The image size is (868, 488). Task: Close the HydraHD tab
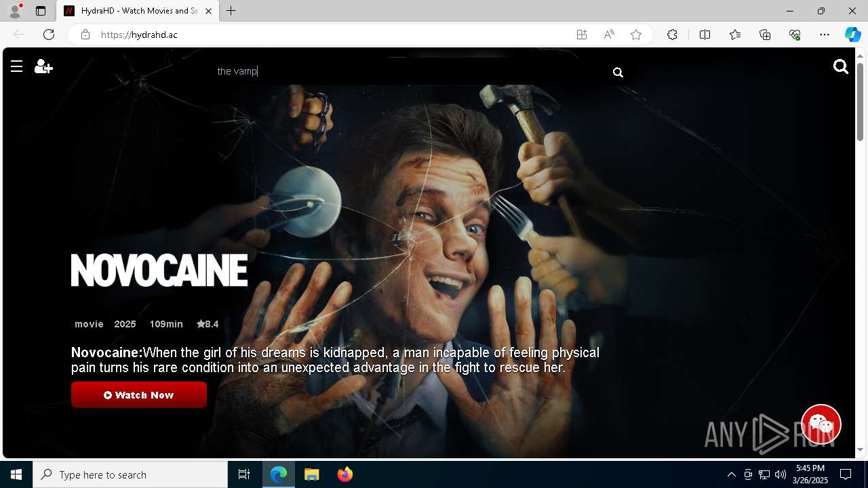point(208,11)
